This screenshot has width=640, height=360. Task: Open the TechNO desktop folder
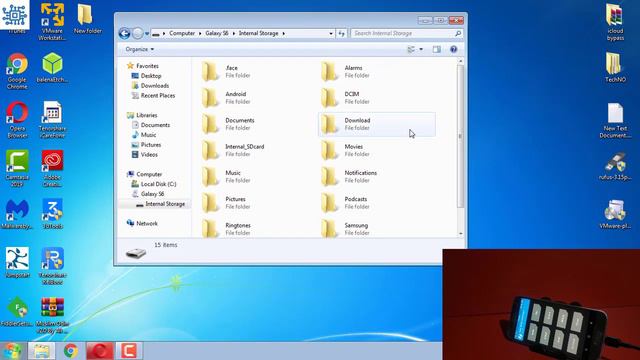(615, 68)
